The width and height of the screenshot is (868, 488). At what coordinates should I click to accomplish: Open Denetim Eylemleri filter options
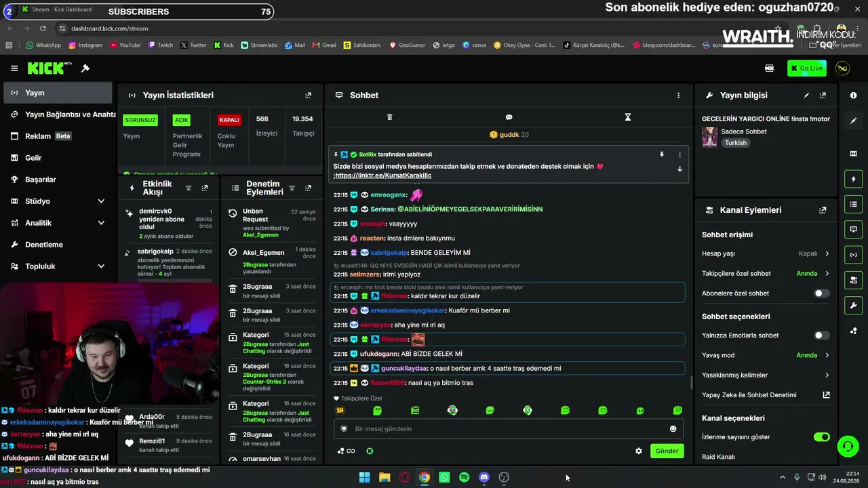(x=292, y=188)
